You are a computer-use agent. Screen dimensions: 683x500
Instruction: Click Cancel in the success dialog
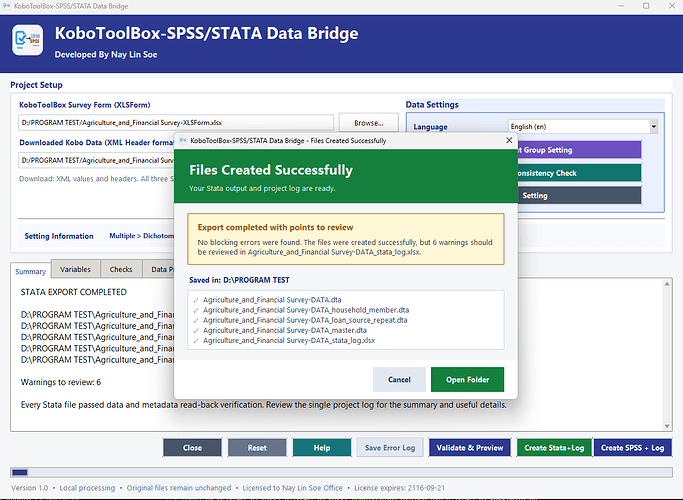pyautogui.click(x=399, y=379)
